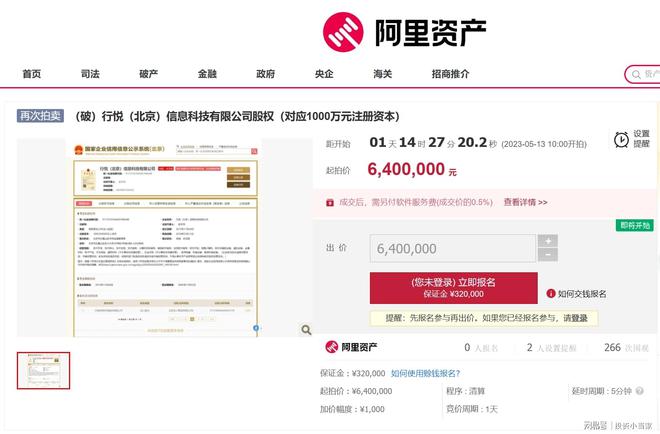Open the 央企 navigation tab
The image size is (660, 434).
point(324,74)
